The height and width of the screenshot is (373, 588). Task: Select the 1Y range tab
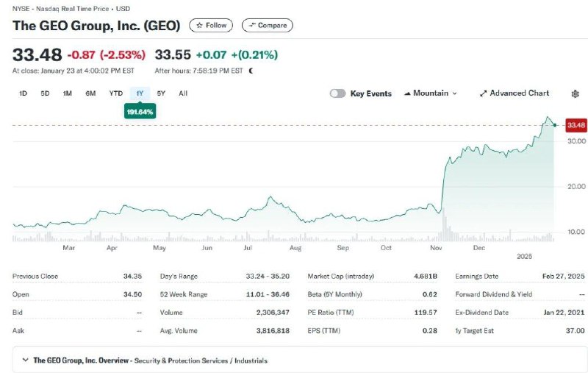[x=140, y=93]
